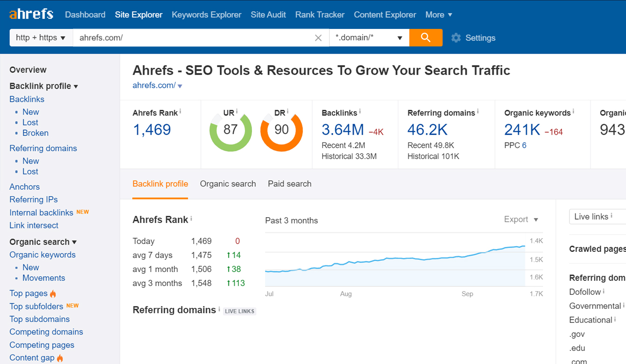Open Competing domains in the sidebar
626x364 pixels.
pyautogui.click(x=46, y=332)
